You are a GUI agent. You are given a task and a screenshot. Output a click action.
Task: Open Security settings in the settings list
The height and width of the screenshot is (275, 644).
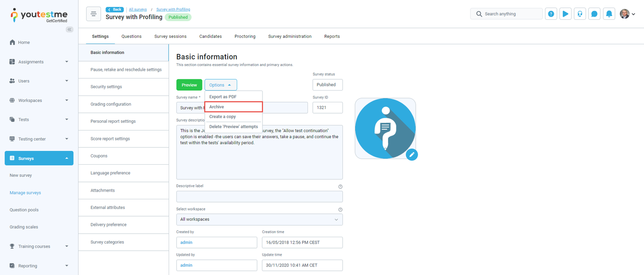point(106,87)
